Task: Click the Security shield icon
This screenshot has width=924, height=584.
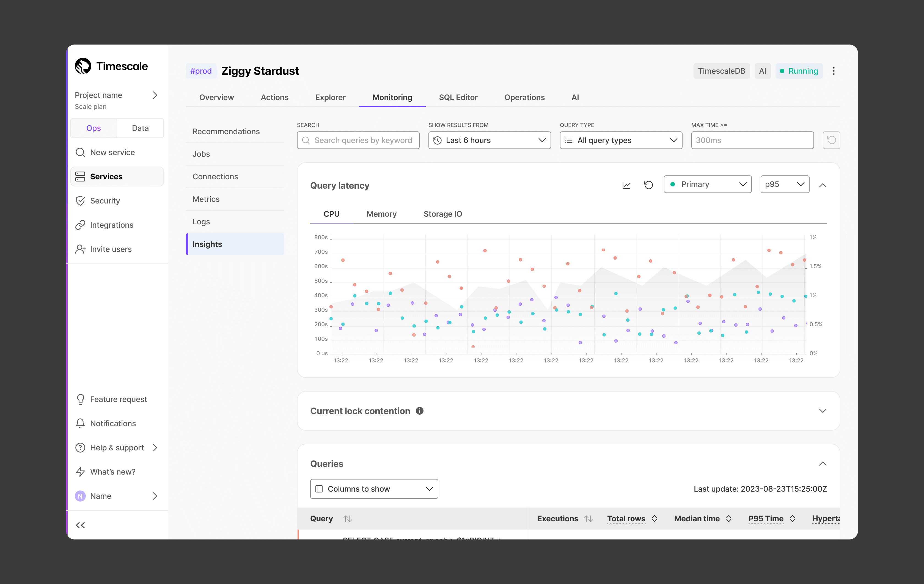Action: coord(80,201)
